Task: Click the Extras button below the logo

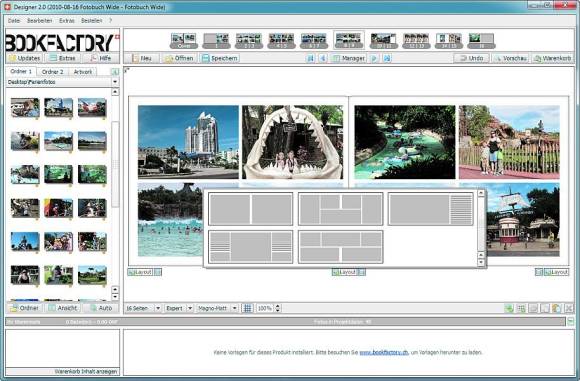Action: (x=63, y=58)
